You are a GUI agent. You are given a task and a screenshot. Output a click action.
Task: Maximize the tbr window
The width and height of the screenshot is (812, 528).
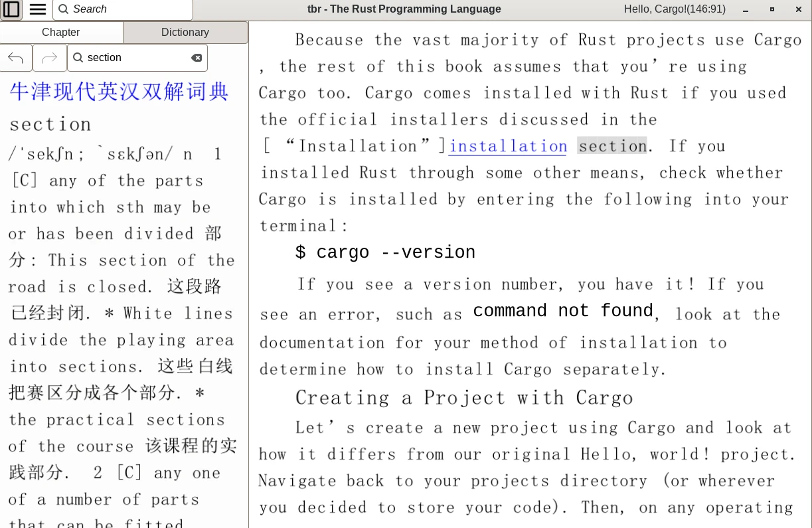pos(771,9)
